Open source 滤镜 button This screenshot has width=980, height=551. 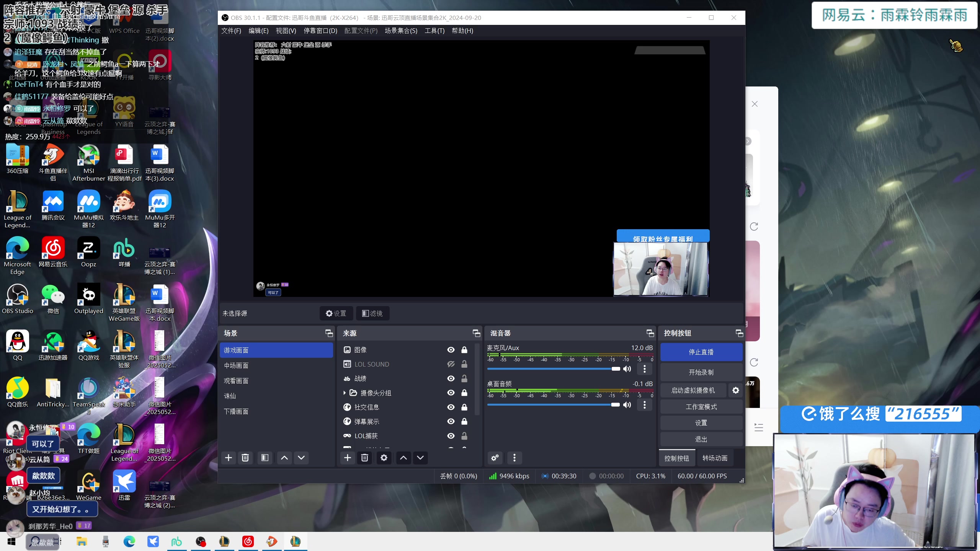372,313
